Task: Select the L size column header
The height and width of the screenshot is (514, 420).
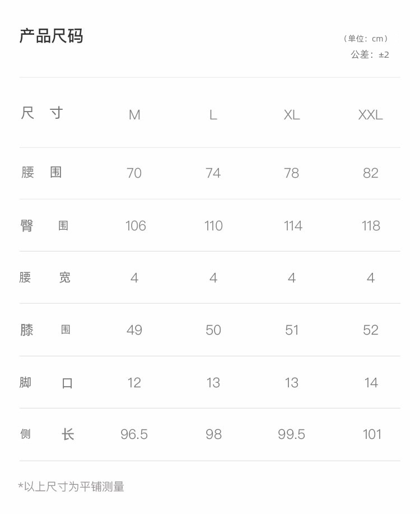Action: click(213, 115)
